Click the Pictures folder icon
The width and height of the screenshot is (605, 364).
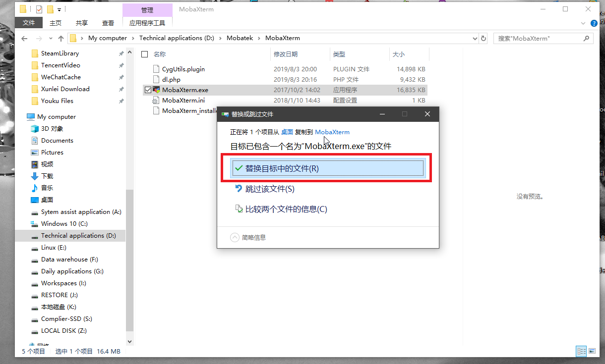tap(35, 152)
